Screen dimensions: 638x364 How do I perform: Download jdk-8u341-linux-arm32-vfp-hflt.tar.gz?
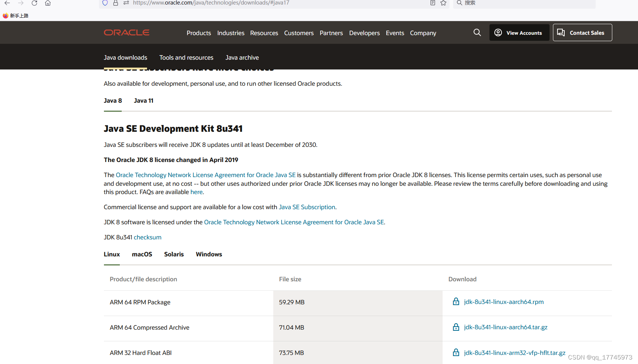[x=515, y=353]
